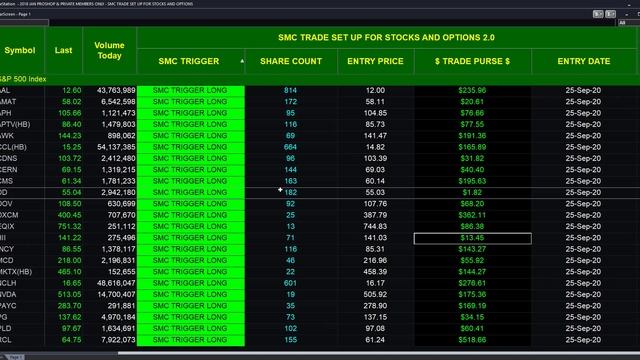This screenshot has width=640, height=360.
Task: Click the horizontal scrollbar at the bottom
Action: tap(379, 353)
